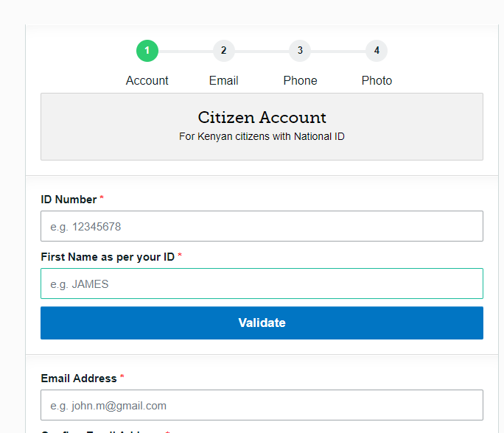Select the Account step label
Viewport: 504px width, 433px height.
(x=147, y=80)
